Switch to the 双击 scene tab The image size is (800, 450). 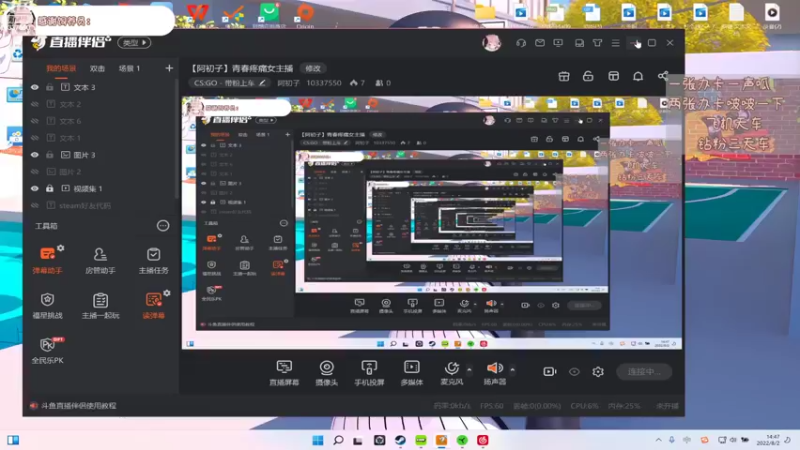click(x=97, y=68)
